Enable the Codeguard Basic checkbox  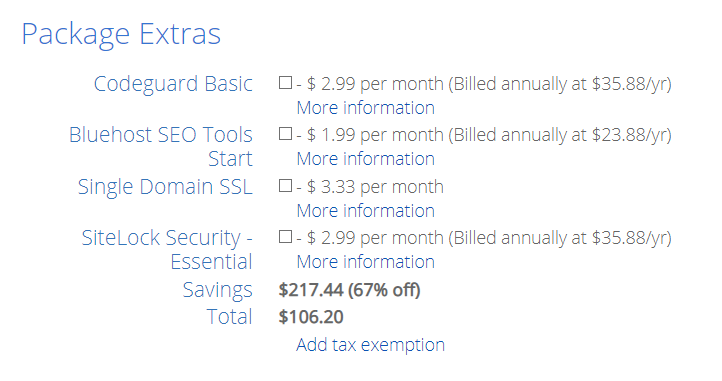pos(285,83)
